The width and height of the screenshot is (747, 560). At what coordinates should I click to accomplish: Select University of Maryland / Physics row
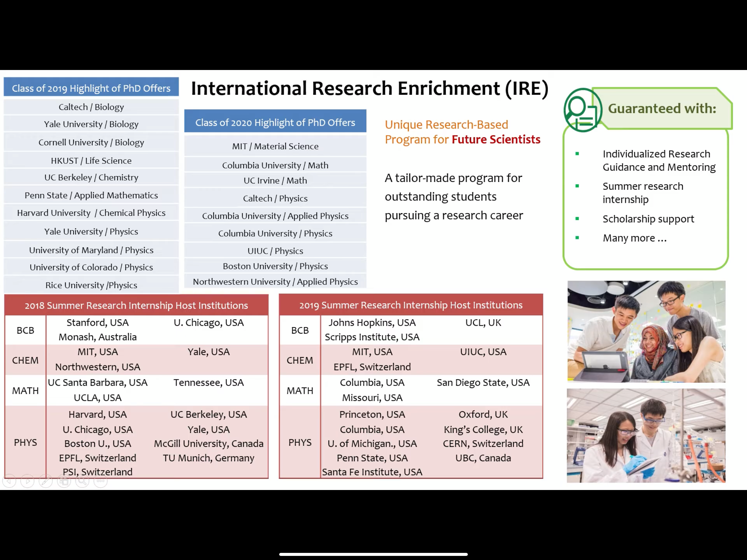(x=91, y=250)
